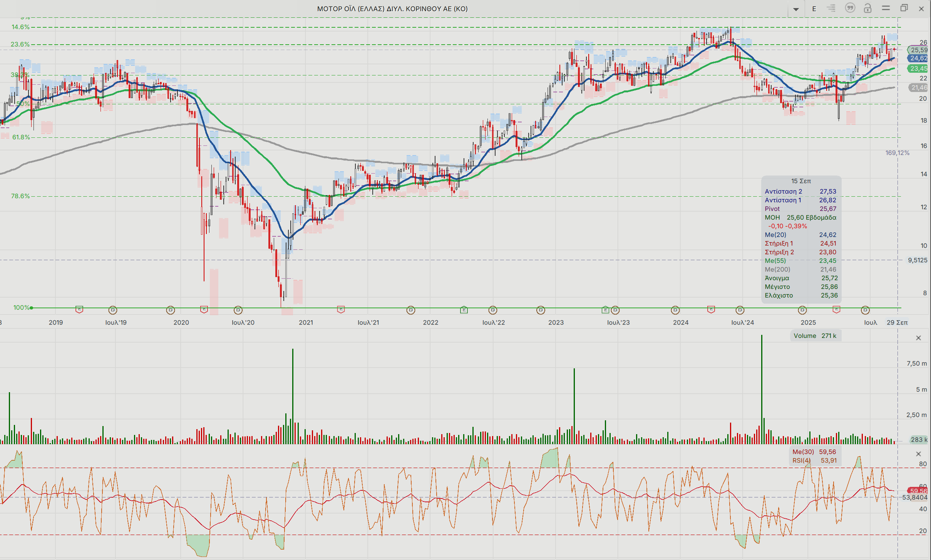Viewport: 931px width, 560px height.
Task: Click the green E marker near mid-2022
Action: [x=464, y=310]
